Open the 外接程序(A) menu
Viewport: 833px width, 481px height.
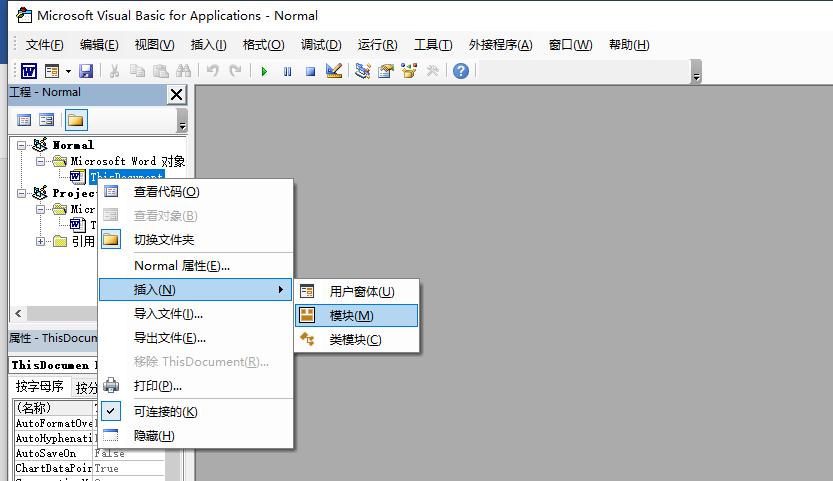click(x=500, y=45)
